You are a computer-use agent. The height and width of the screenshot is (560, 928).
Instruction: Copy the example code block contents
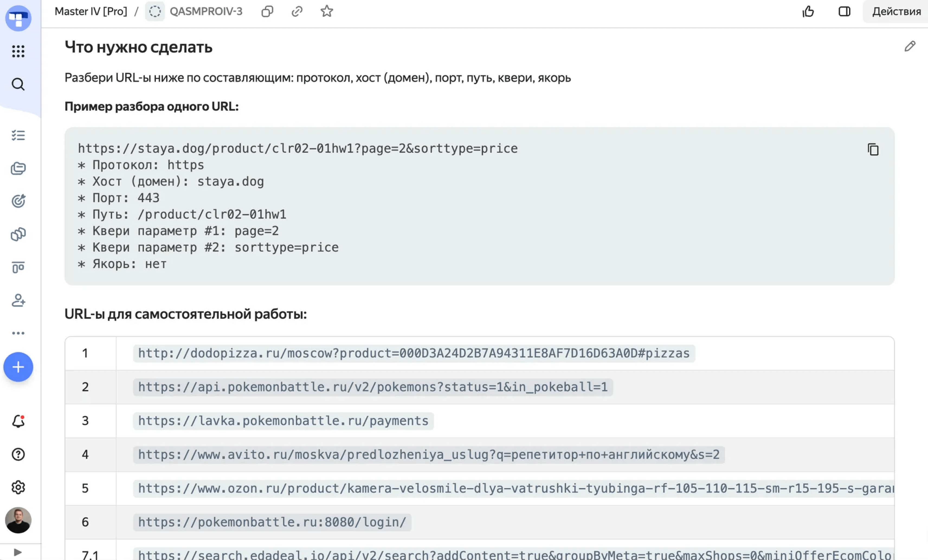pos(873,149)
